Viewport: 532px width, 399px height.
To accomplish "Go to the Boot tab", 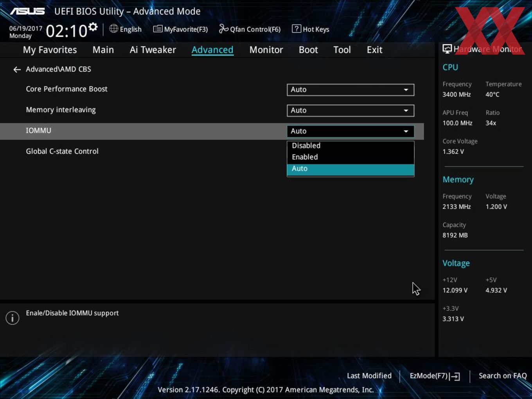I will tap(308, 50).
